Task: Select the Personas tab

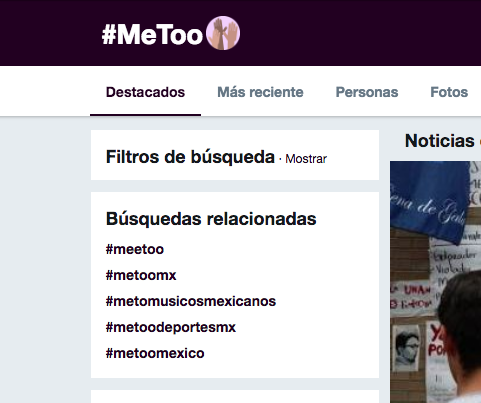Action: click(x=367, y=92)
